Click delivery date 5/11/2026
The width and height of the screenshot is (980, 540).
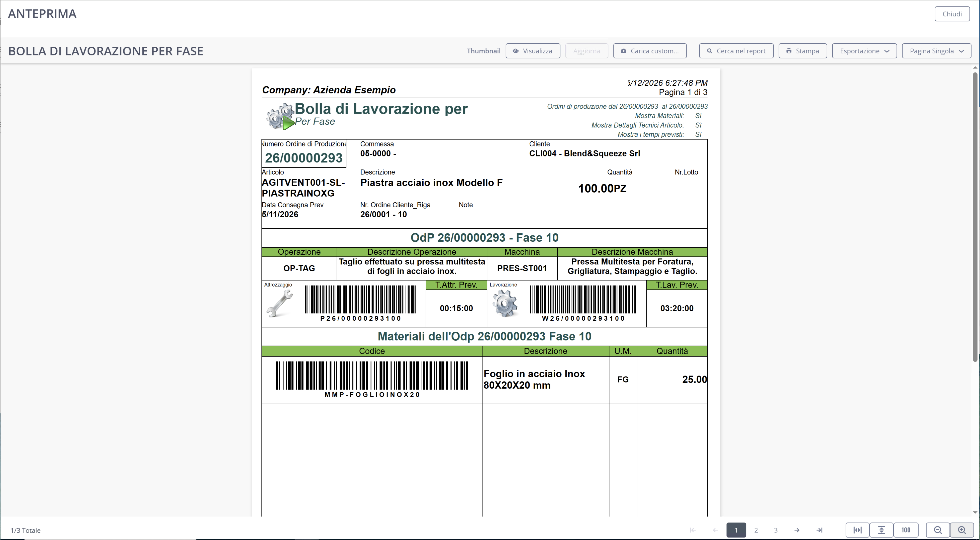(280, 214)
